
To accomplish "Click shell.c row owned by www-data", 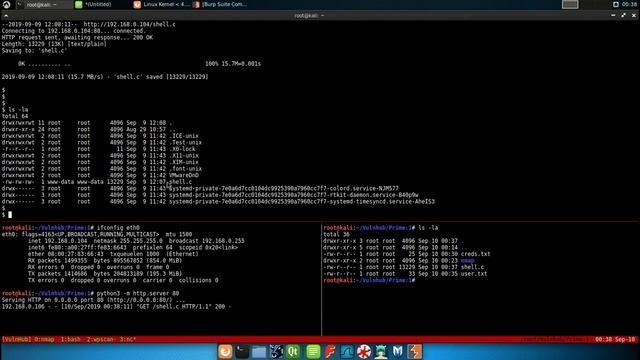I will point(97,182).
